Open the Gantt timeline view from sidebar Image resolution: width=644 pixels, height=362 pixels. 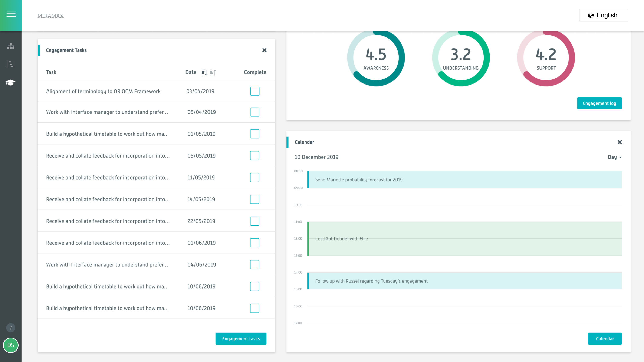coord(10,64)
